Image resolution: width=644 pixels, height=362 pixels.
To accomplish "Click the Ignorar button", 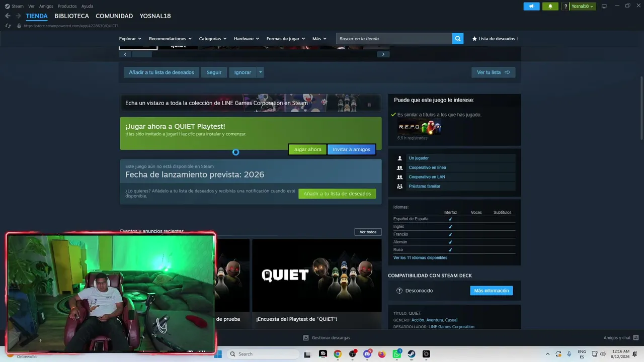I will click(x=243, y=72).
